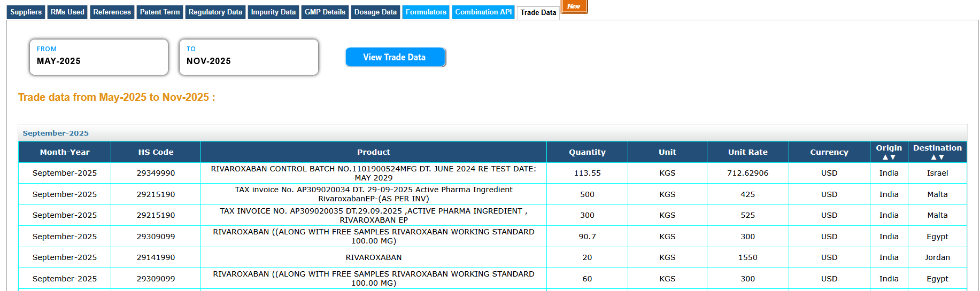Image resolution: width=980 pixels, height=291 pixels.
Task: Click the orange New badge
Action: (x=574, y=6)
